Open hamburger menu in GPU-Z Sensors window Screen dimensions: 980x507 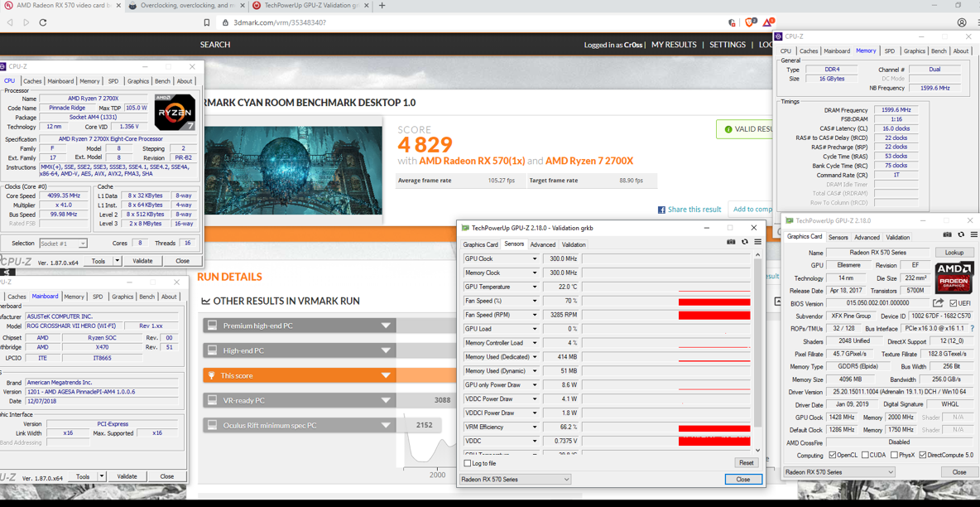coord(757,242)
